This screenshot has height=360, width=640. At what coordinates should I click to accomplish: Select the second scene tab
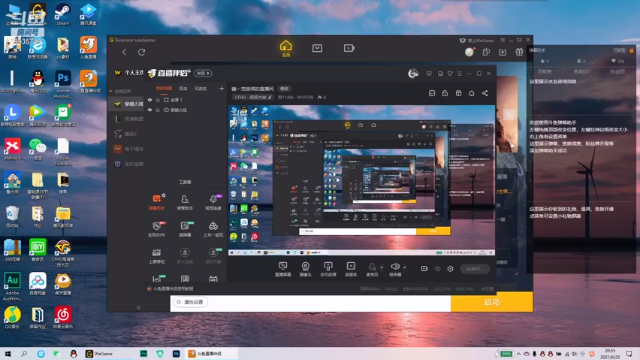(183, 88)
